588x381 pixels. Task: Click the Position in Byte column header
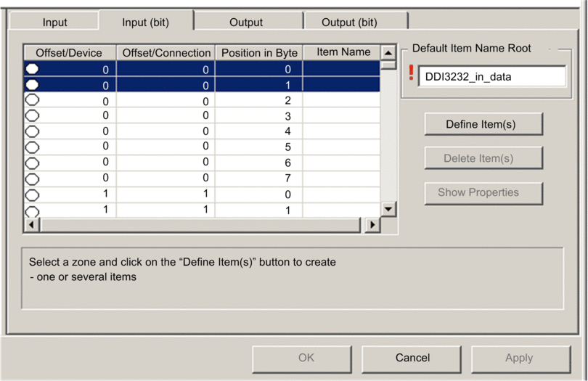pyautogui.click(x=259, y=53)
